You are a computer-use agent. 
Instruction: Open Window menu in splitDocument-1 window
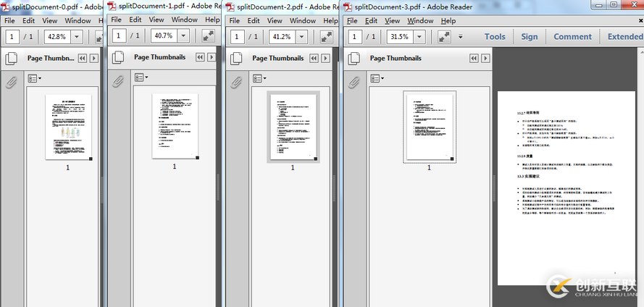tap(185, 20)
